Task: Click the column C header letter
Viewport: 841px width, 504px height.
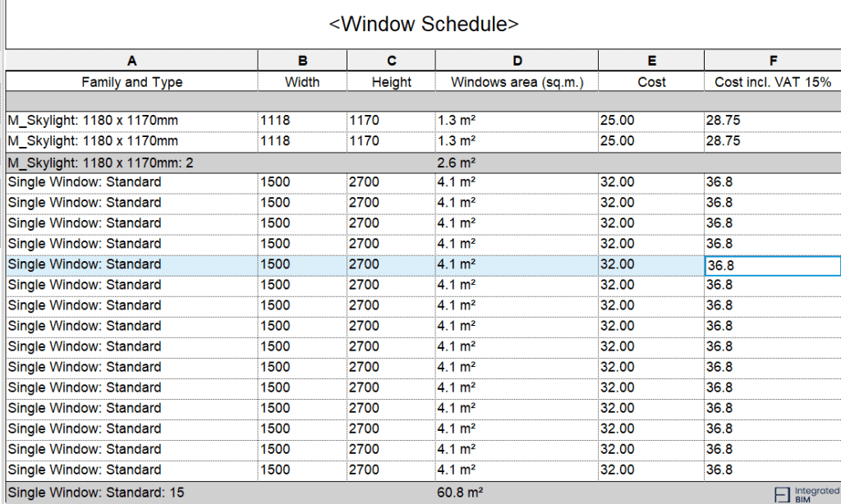Action: click(x=391, y=61)
